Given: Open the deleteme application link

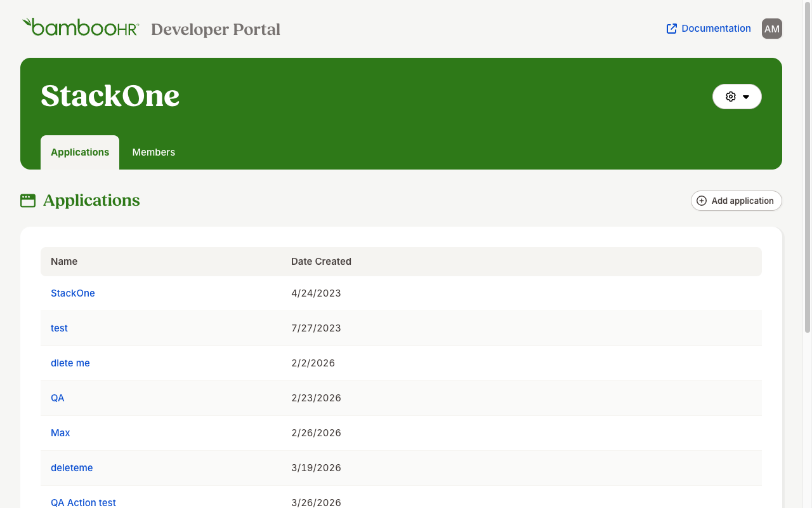Looking at the screenshot, I should point(72,468).
